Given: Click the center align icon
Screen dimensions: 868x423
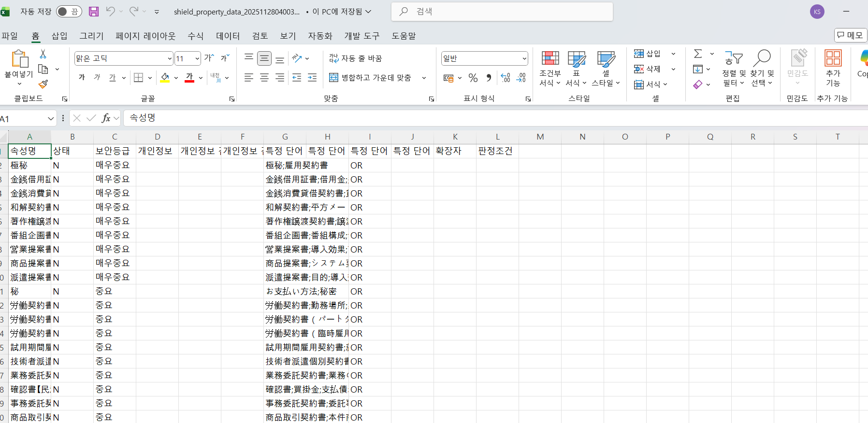Looking at the screenshot, I should click(x=264, y=78).
